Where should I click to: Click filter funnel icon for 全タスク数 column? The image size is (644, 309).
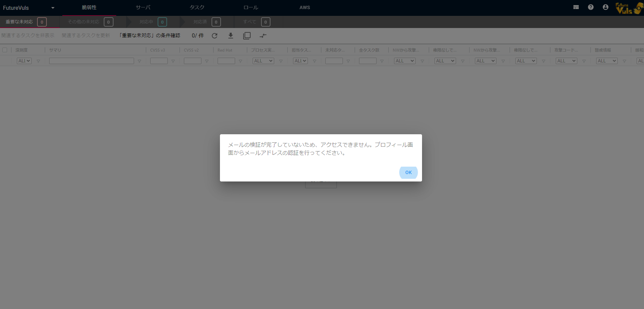(382, 61)
